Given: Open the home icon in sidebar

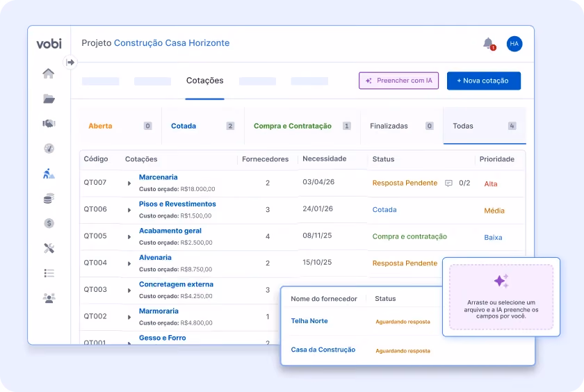Looking at the screenshot, I should point(49,74).
